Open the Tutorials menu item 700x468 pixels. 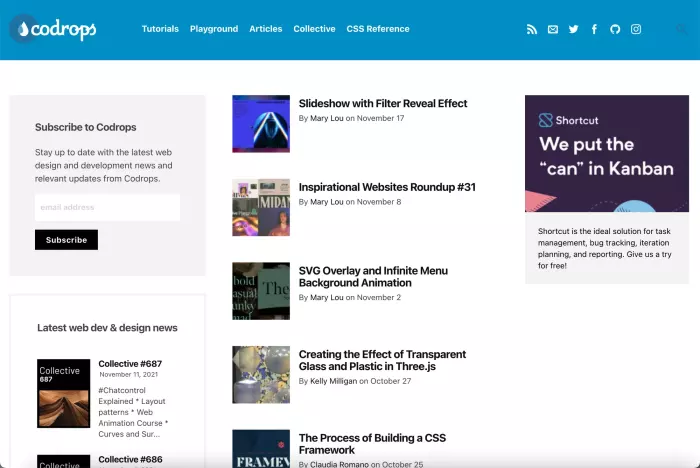pos(160,29)
